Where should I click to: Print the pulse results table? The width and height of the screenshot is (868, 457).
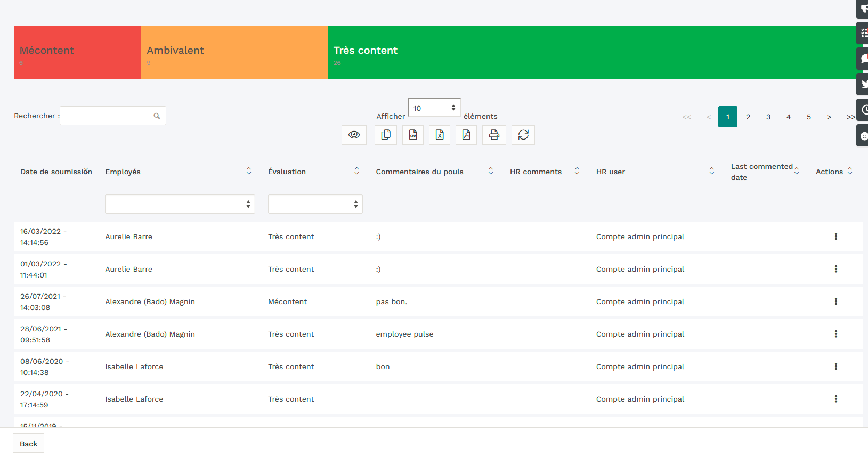(x=494, y=135)
